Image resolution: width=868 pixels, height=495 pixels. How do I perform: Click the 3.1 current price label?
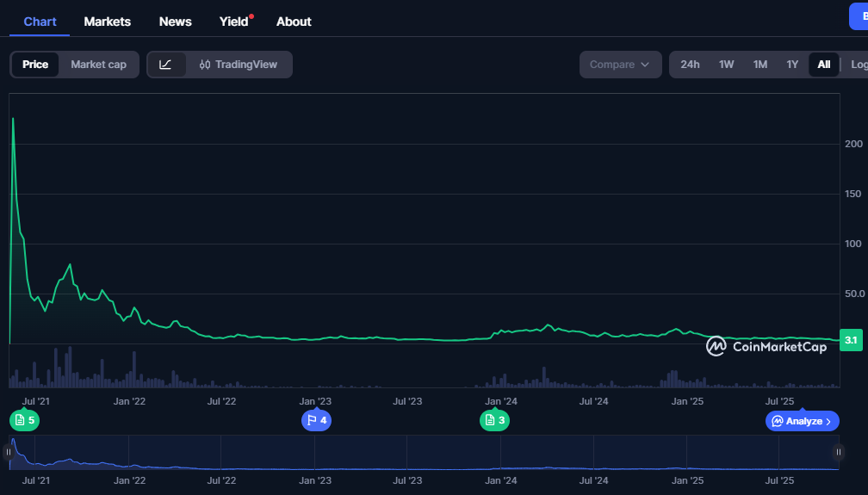coord(851,340)
